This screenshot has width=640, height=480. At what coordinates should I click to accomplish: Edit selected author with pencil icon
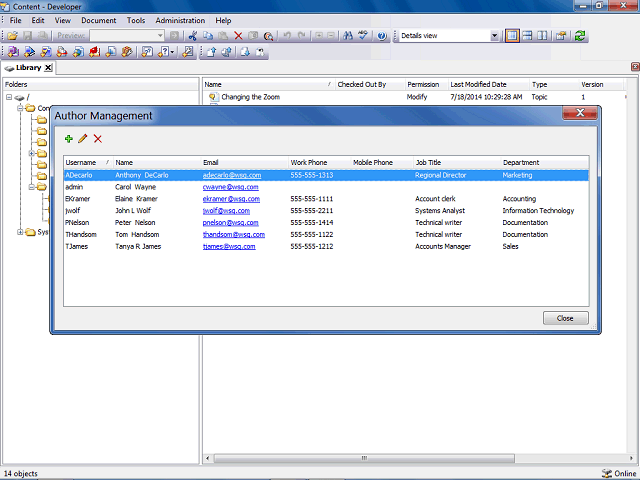click(83, 139)
